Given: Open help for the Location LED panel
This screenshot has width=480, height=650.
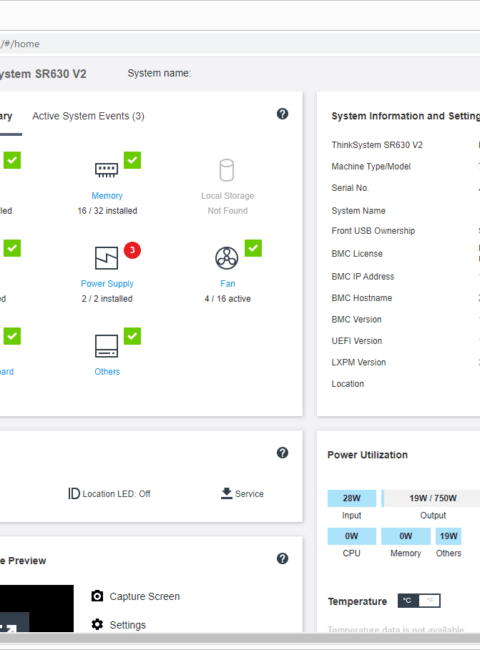Looking at the screenshot, I should (282, 453).
